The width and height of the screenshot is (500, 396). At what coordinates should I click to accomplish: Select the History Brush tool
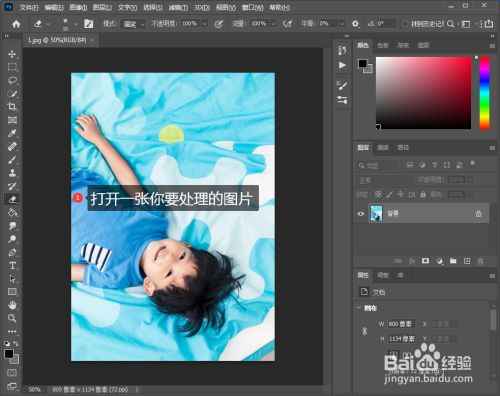pyautogui.click(x=12, y=186)
